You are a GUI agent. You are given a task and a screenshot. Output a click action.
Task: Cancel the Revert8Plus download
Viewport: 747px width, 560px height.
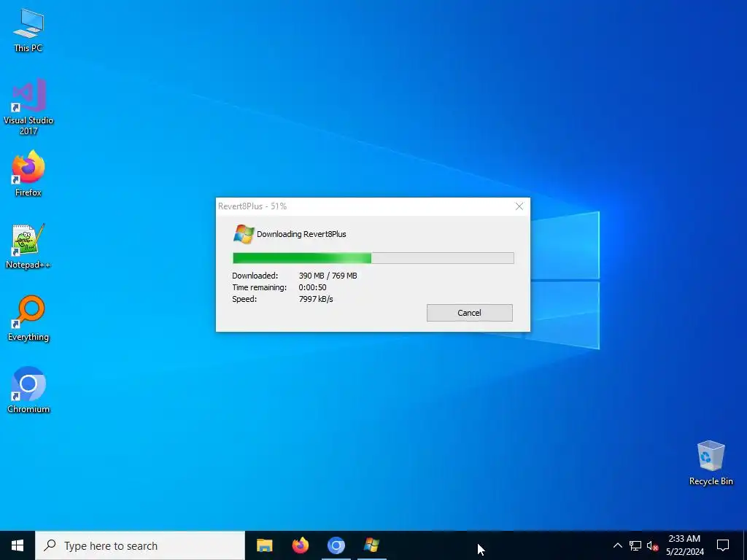(x=469, y=313)
